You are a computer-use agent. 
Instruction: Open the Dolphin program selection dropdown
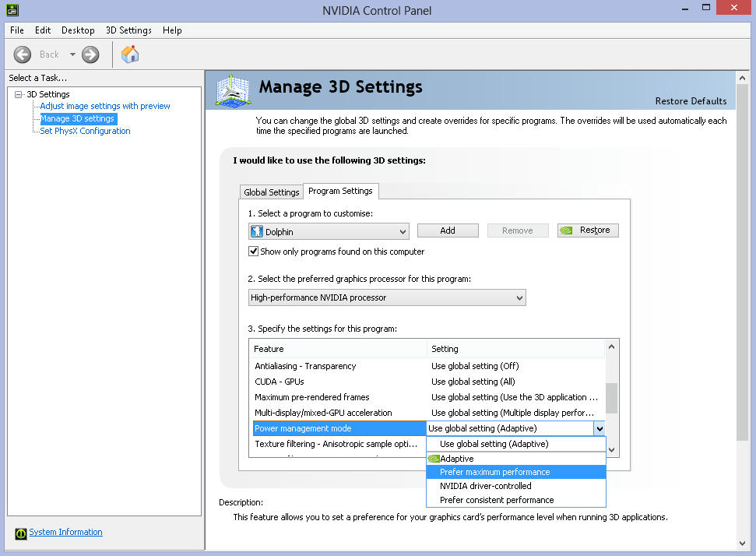329,231
